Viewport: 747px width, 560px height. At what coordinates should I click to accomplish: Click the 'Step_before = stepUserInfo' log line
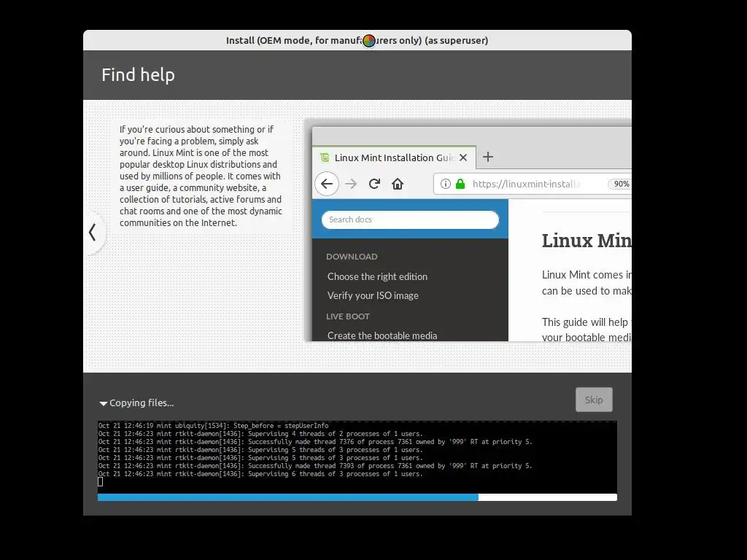tap(214, 426)
